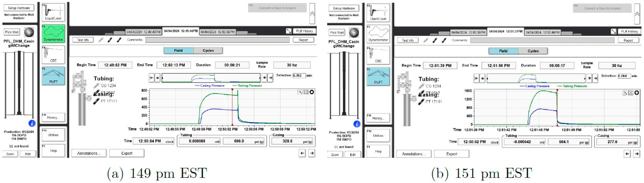Click chart magnifier zoom icon, left screenshot

(300, 92)
